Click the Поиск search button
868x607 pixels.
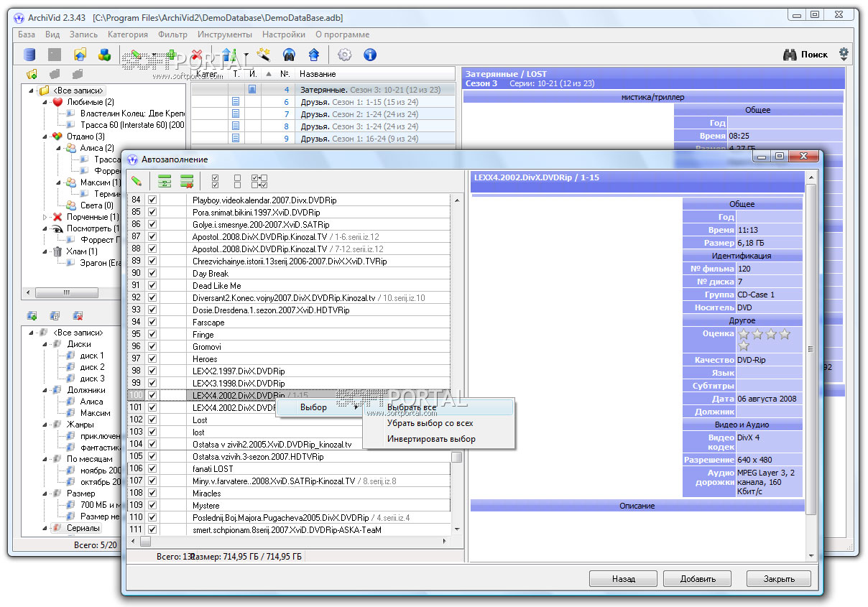(x=805, y=55)
